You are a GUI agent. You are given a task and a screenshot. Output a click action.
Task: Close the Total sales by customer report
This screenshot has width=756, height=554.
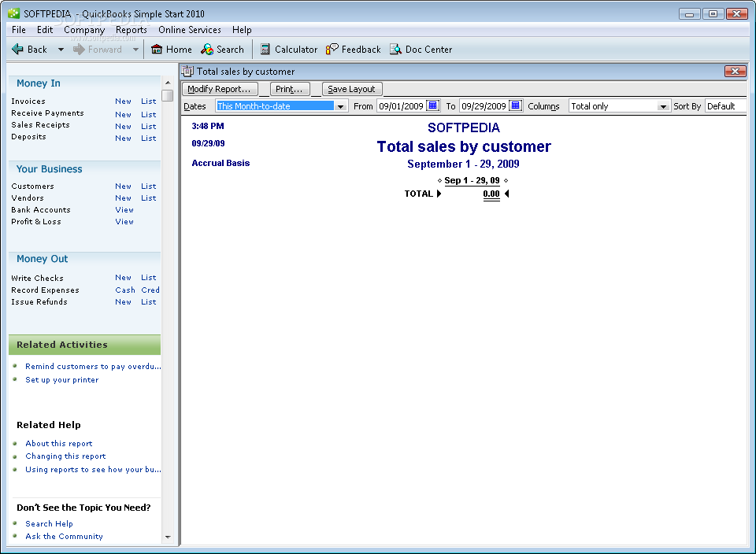735,72
